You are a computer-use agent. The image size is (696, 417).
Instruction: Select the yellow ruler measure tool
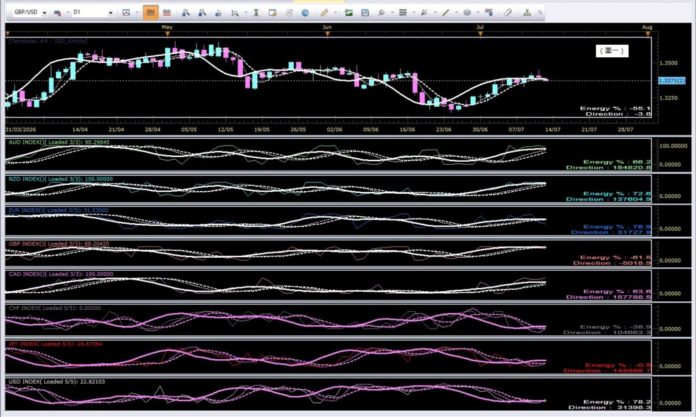coord(324,13)
